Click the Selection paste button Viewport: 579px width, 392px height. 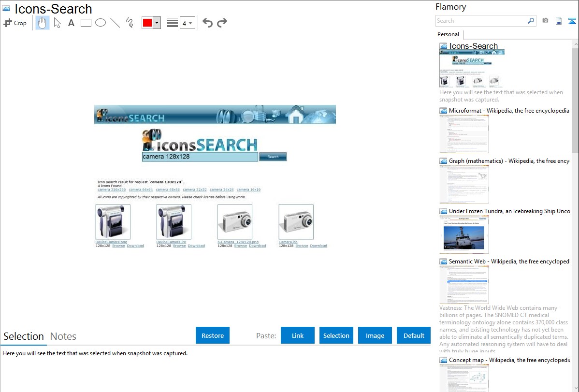point(336,335)
